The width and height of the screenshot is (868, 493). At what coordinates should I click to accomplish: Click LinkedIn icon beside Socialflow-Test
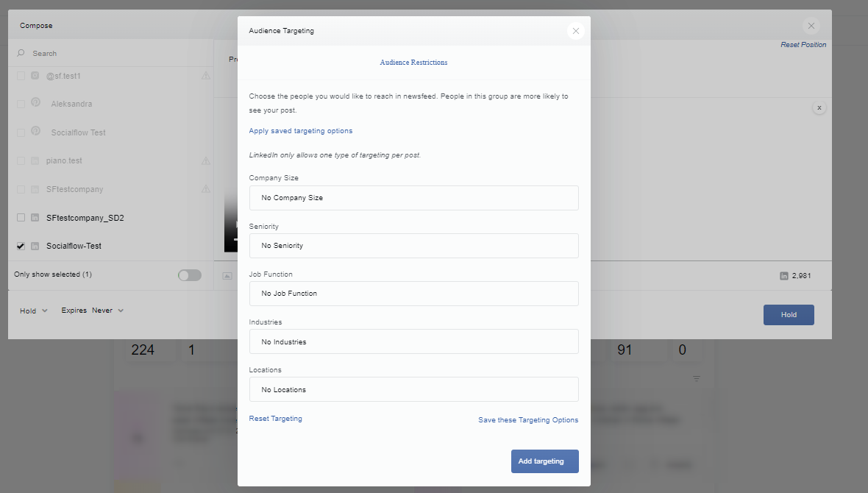coord(35,246)
